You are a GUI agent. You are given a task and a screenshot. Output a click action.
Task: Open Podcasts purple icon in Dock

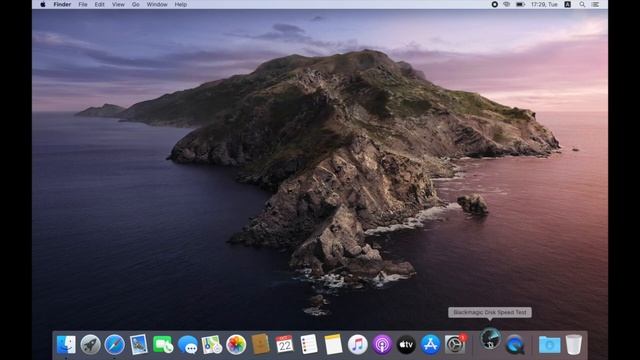[382, 345]
